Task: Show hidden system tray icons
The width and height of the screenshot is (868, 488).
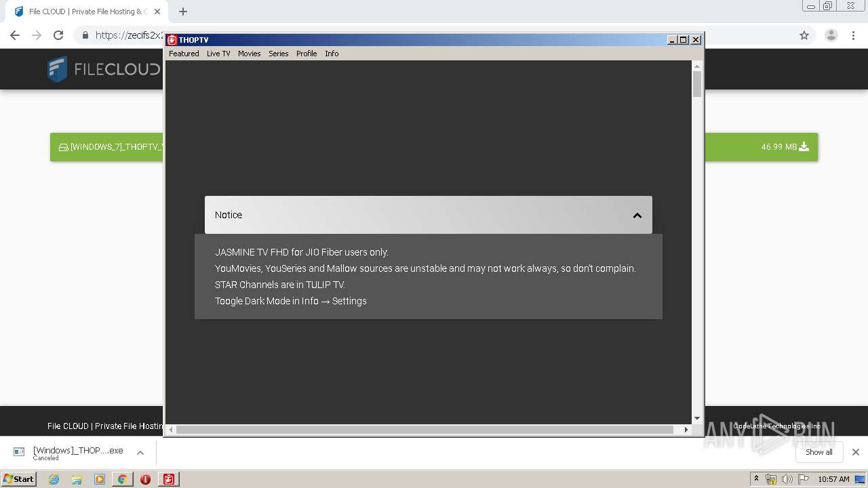Action: 756,479
